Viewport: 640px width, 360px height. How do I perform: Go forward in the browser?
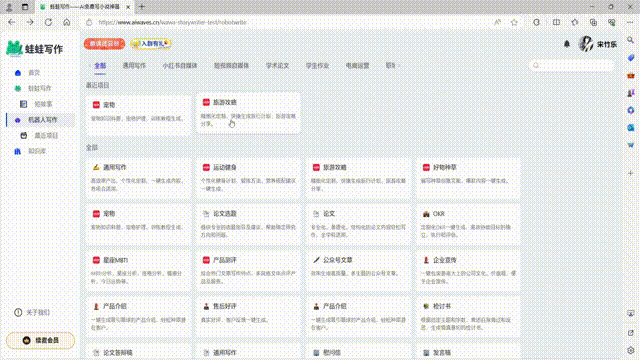click(x=30, y=22)
